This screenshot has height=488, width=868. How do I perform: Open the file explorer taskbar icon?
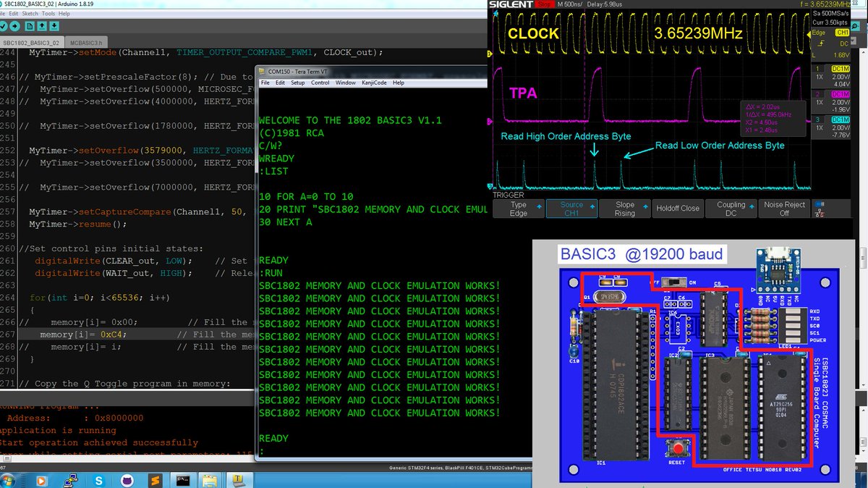[210, 480]
